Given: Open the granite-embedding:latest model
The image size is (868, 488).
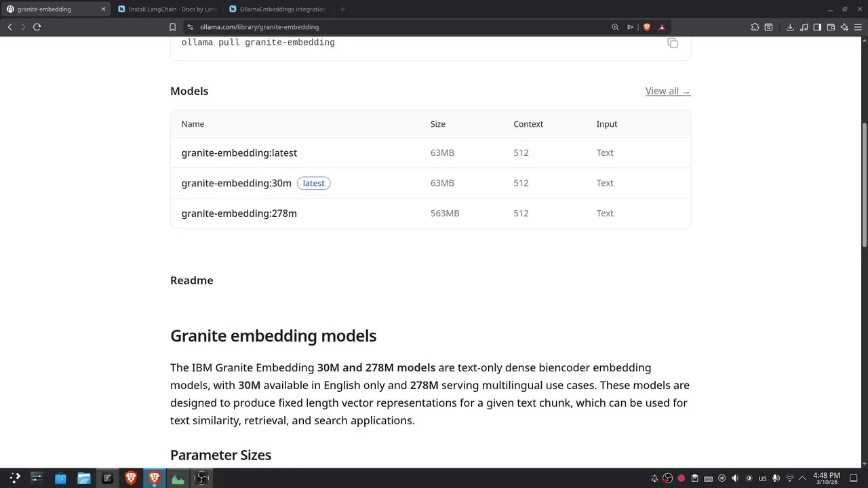Looking at the screenshot, I should (239, 152).
